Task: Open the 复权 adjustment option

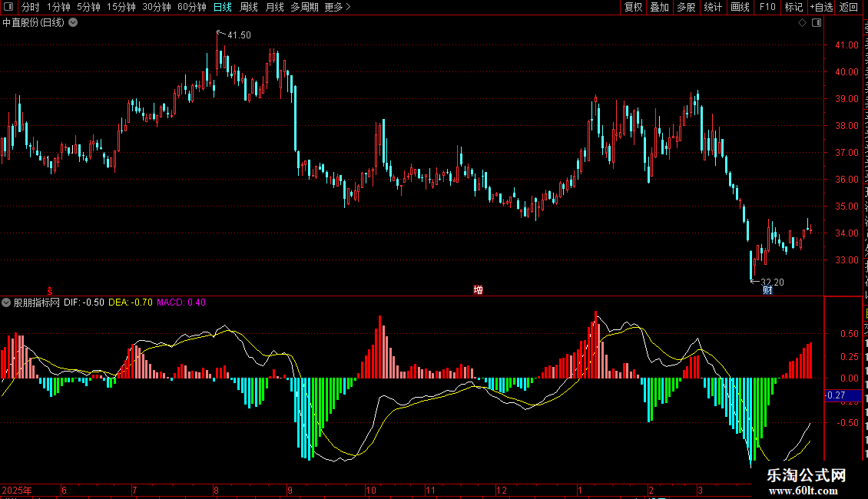Action: (x=633, y=7)
